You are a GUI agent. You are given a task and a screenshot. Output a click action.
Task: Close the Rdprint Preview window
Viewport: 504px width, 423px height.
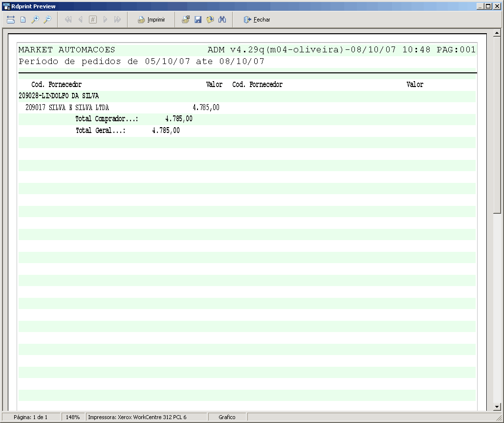(x=497, y=6)
